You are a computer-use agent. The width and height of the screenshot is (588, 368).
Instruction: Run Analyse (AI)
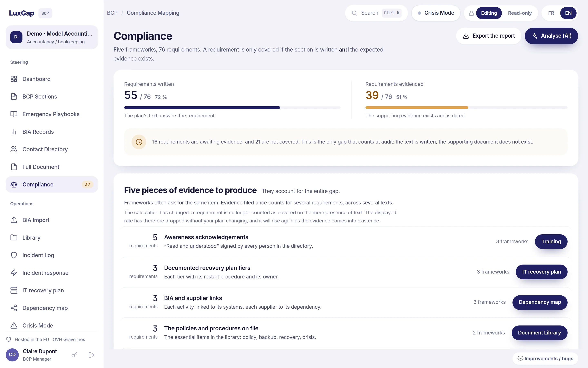click(x=551, y=36)
